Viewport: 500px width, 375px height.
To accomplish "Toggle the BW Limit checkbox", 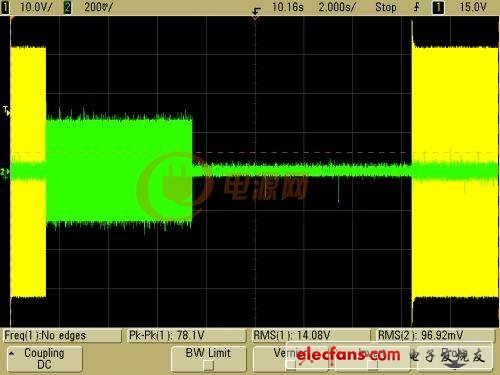I will tap(209, 366).
